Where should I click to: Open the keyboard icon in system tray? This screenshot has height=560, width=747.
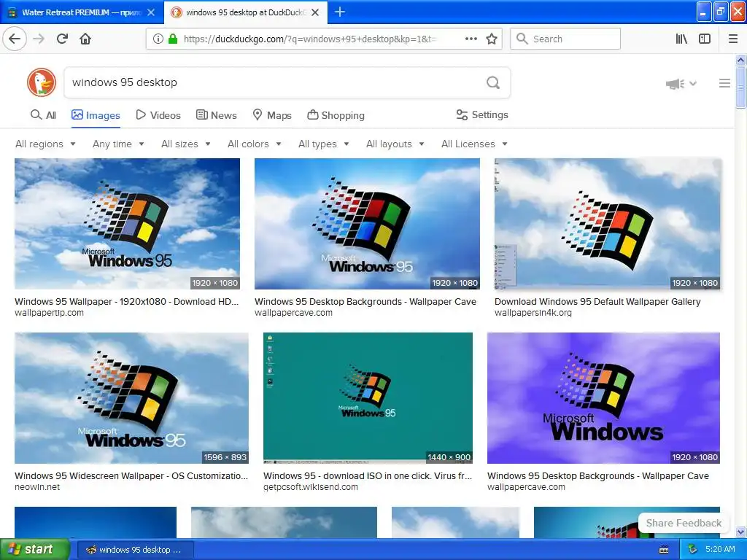[664, 550]
